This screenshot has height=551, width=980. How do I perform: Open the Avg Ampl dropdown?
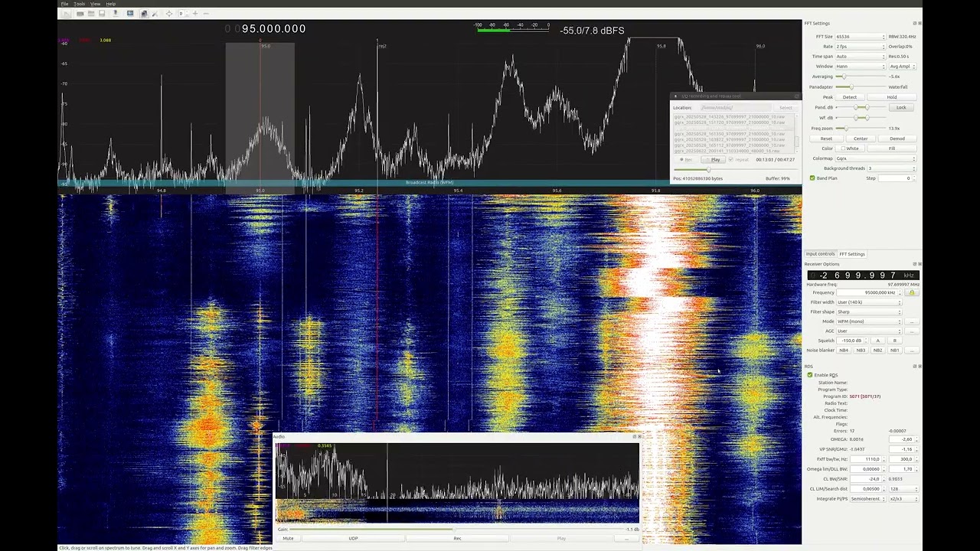click(x=903, y=67)
